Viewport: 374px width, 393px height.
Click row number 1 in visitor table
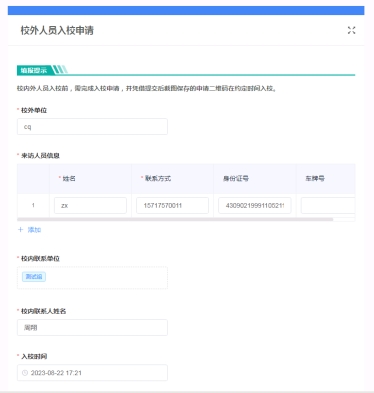33,205
